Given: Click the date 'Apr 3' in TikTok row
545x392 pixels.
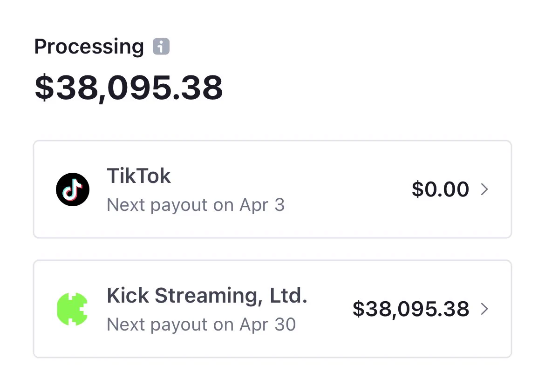Looking at the screenshot, I should click(262, 205).
